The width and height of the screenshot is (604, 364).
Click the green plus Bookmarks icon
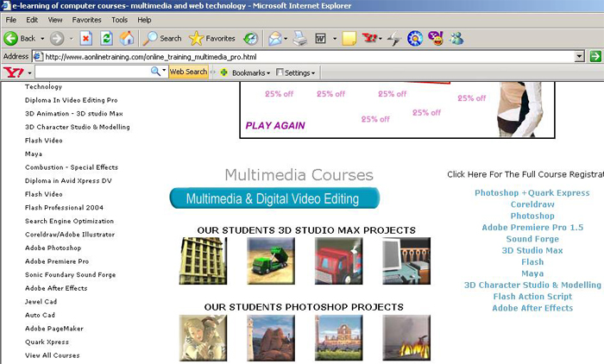click(x=223, y=72)
